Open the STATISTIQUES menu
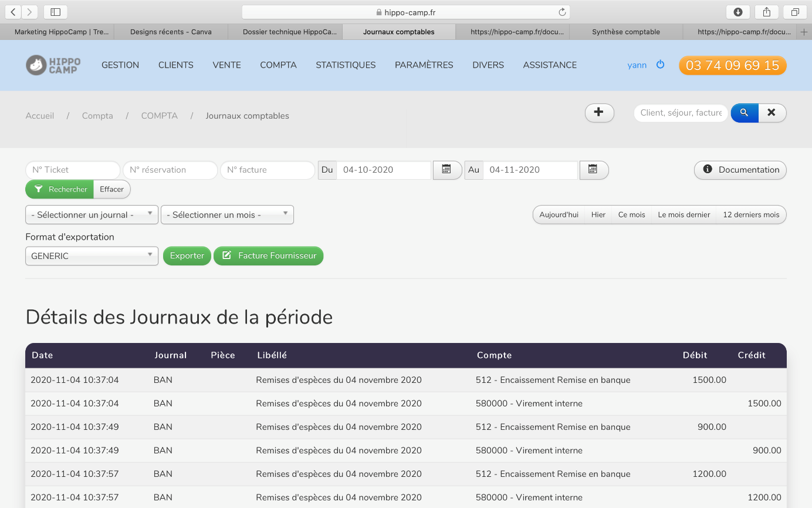 (346, 65)
